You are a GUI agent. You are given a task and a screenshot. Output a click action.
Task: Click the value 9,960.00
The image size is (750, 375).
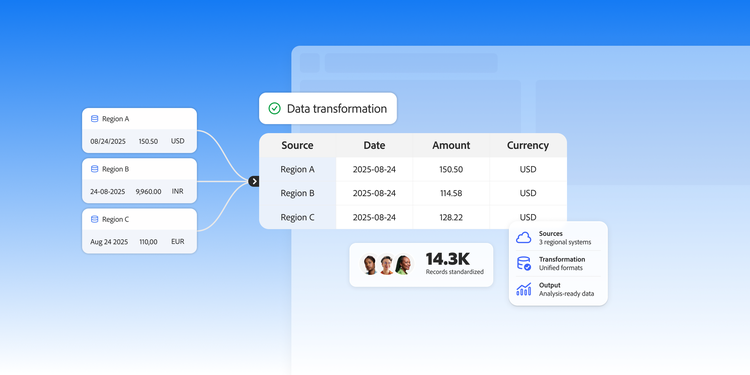[148, 191]
